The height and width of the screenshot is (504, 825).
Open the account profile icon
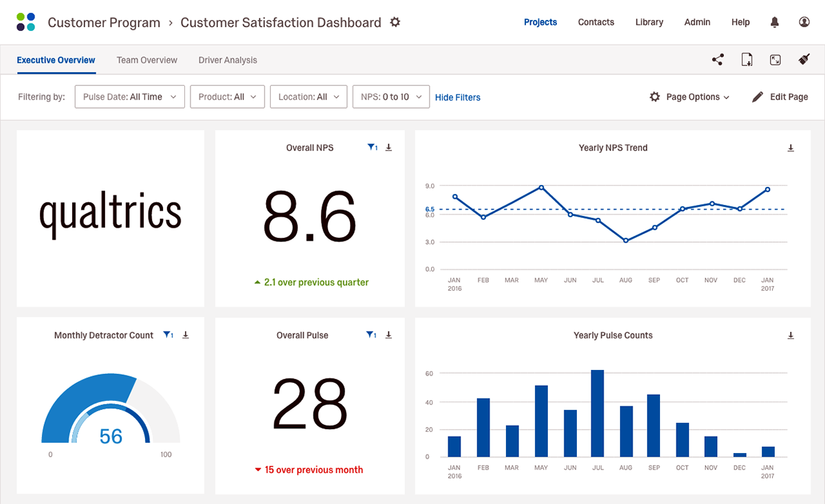click(804, 21)
